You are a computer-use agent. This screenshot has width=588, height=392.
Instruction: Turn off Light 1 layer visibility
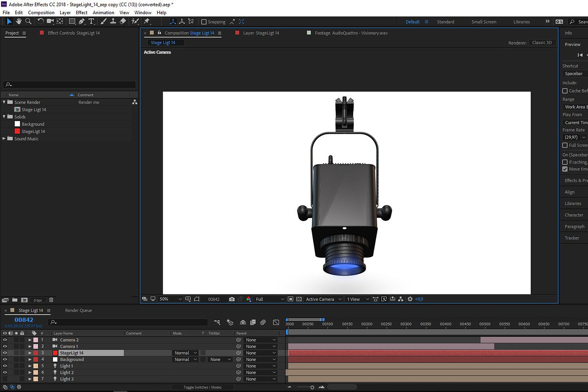click(x=4, y=366)
